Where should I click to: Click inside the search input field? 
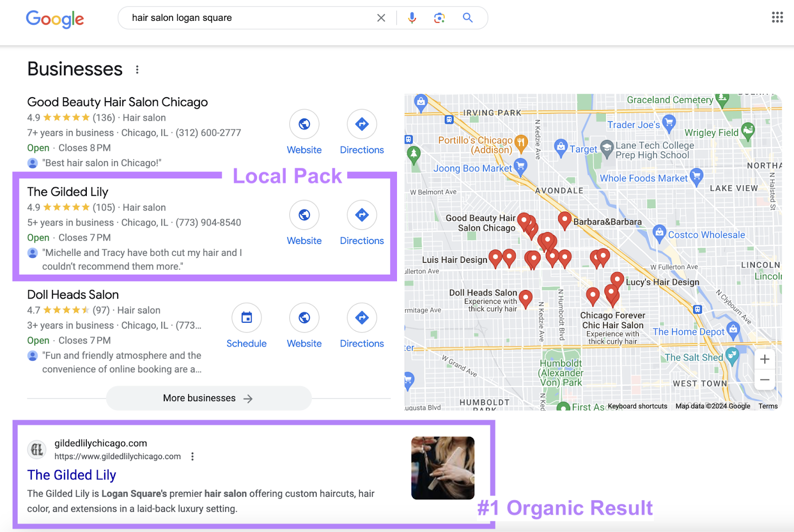[223, 17]
